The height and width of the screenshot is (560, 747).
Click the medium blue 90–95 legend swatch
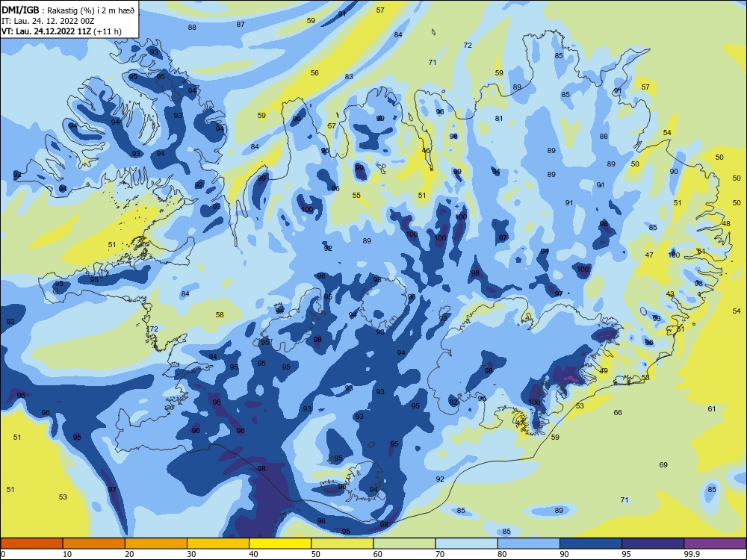[591, 544]
